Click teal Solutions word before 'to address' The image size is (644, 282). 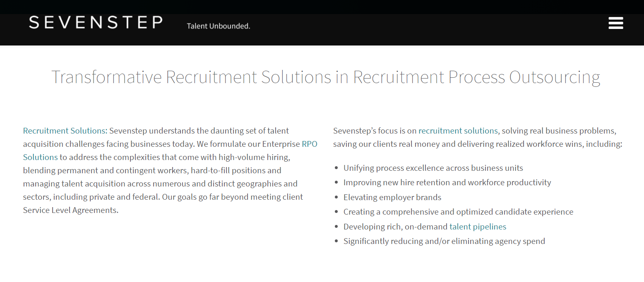click(41, 157)
